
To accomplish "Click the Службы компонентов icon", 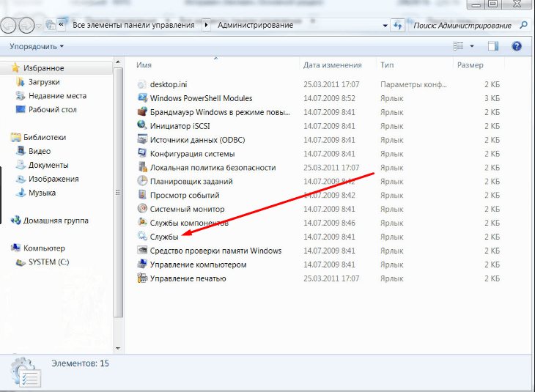I will coord(142,223).
